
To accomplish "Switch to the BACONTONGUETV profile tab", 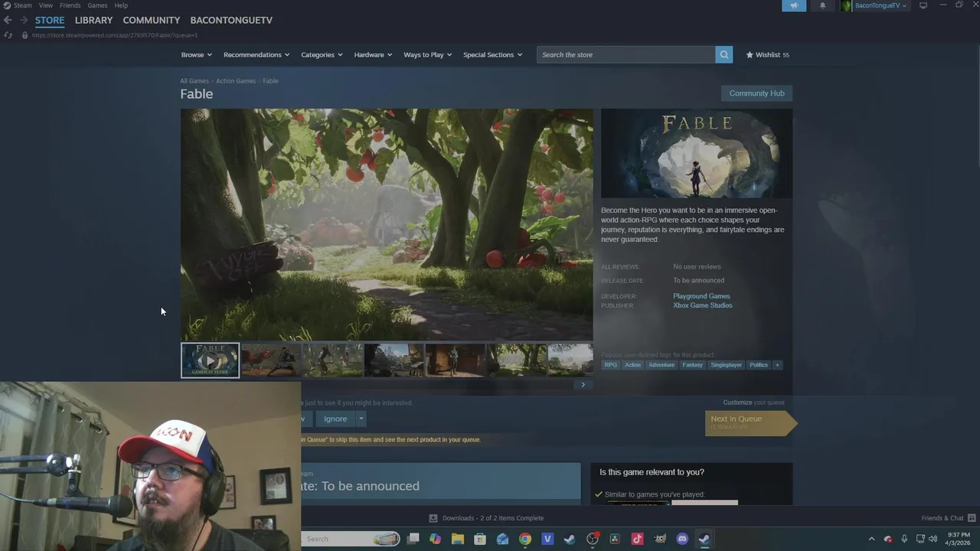I will click(231, 20).
